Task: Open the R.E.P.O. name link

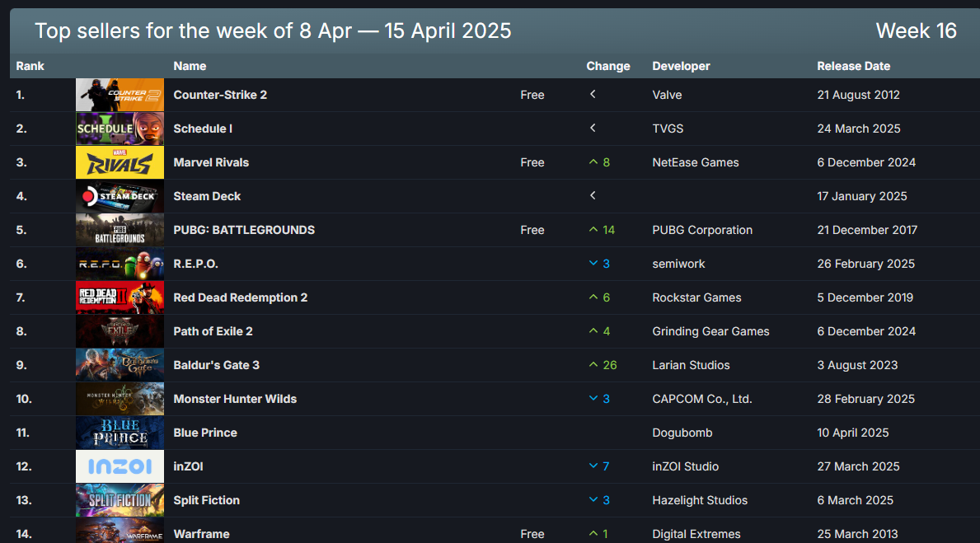Action: [x=195, y=264]
